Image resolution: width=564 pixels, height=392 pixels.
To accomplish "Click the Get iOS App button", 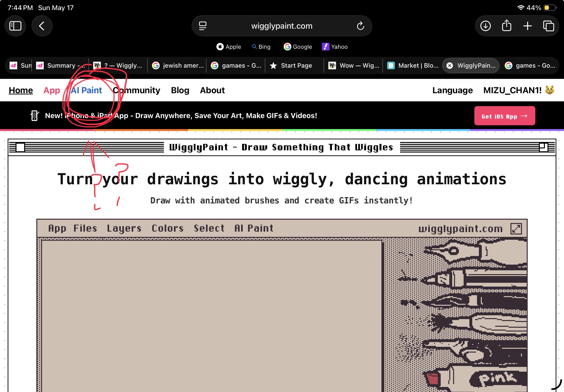I will pos(504,116).
